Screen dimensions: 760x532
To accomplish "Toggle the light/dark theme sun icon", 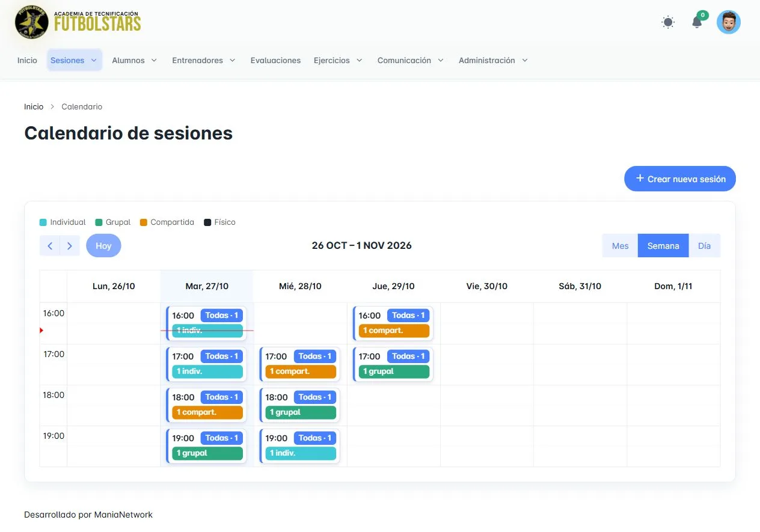I will coord(668,22).
